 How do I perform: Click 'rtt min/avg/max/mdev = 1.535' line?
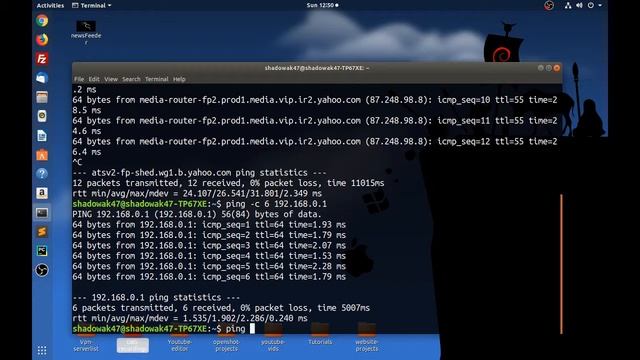point(190,318)
